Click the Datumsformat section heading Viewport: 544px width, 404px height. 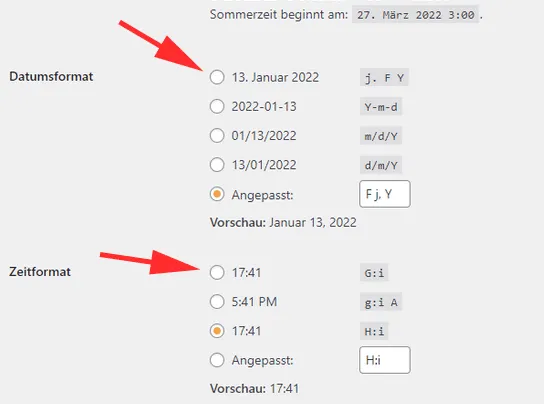pyautogui.click(x=51, y=76)
